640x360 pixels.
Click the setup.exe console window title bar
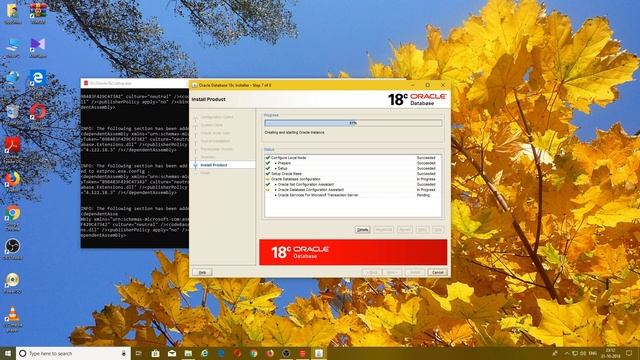(x=135, y=83)
